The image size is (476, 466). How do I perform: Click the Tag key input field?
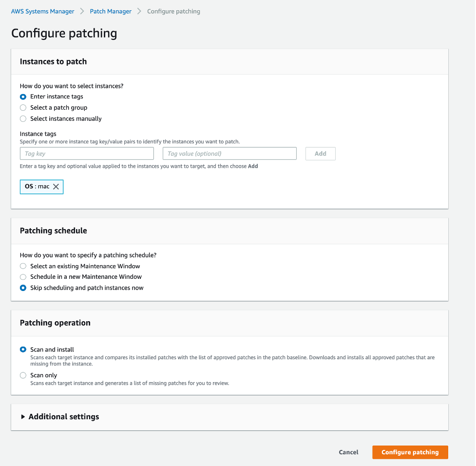point(87,153)
